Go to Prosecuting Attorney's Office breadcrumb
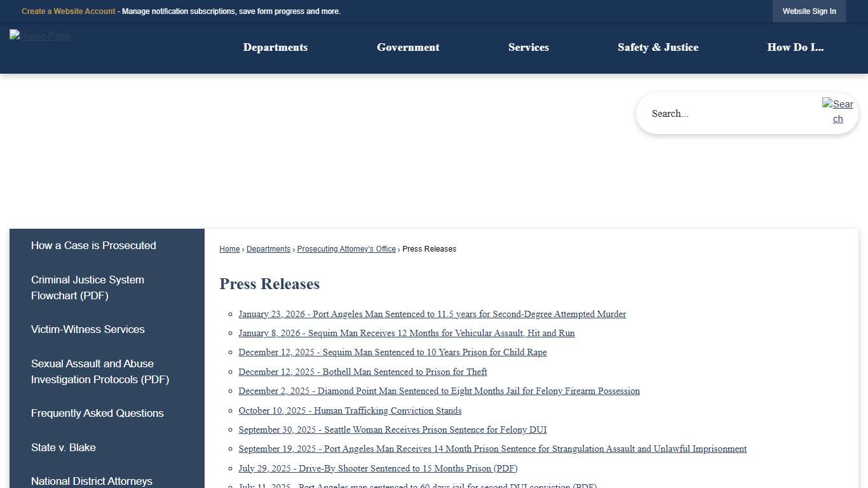This screenshot has width=868, height=488. pos(346,248)
